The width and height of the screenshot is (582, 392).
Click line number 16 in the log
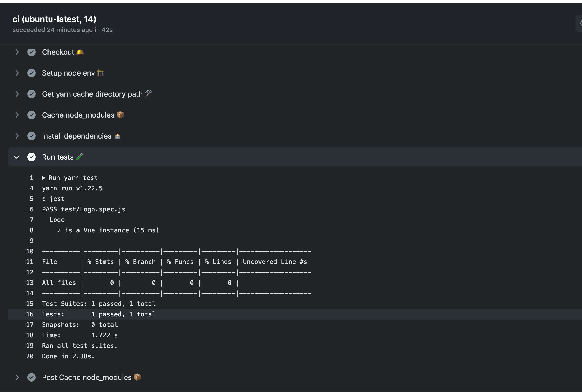[30, 314]
